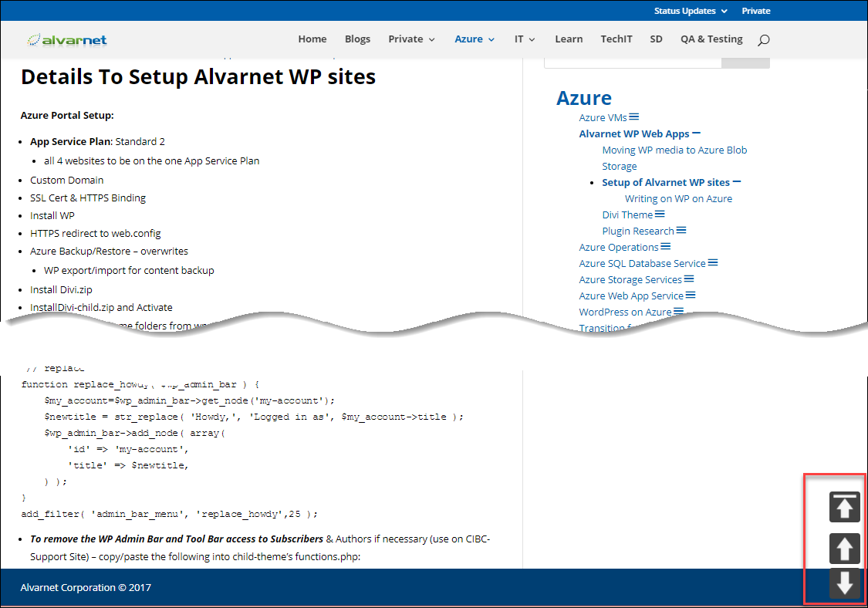The image size is (868, 608).
Task: Click 'SSL Cert & HTTPS Binding' bullet
Action: pyautogui.click(x=87, y=198)
